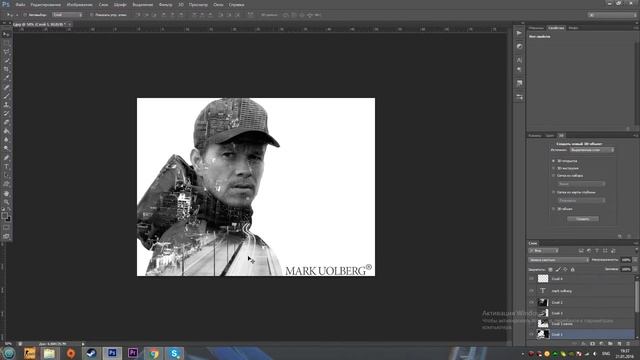
Task: Select the Healing Brush tool
Action: click(6, 87)
